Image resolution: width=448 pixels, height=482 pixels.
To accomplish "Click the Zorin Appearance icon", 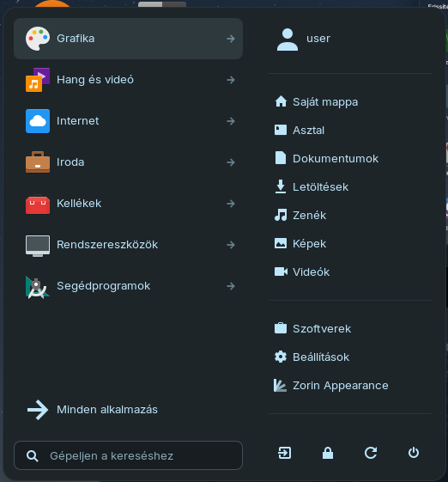I will tap(280, 385).
